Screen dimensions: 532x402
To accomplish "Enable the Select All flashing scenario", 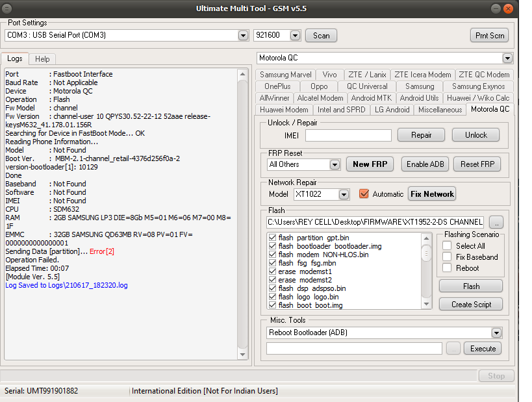I will (447, 245).
